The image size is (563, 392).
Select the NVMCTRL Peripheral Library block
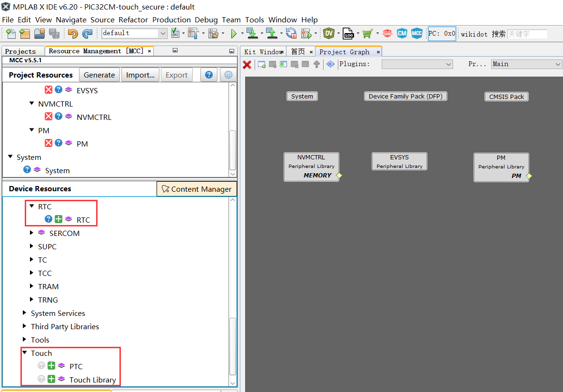pyautogui.click(x=311, y=167)
